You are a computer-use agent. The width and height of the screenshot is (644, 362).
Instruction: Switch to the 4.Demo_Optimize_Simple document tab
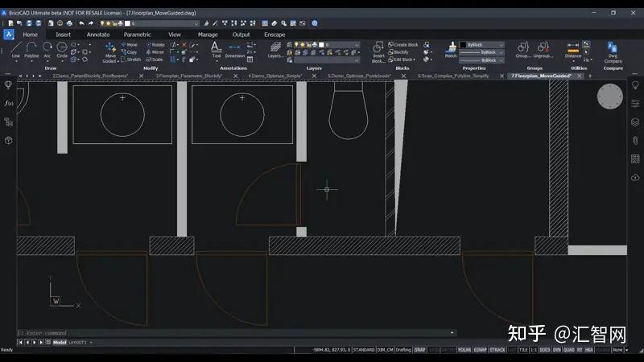click(x=275, y=75)
